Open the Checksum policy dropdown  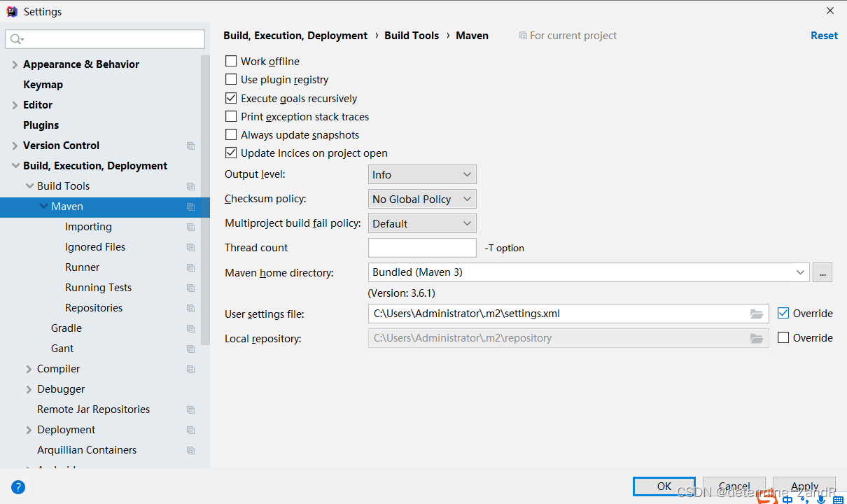pyautogui.click(x=422, y=199)
